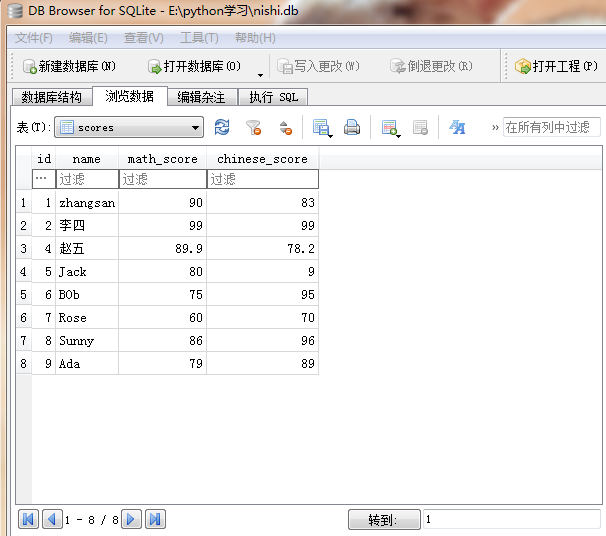Show more toolbar items chevron
Image resolution: width=606 pixels, height=536 pixels.
(495, 128)
